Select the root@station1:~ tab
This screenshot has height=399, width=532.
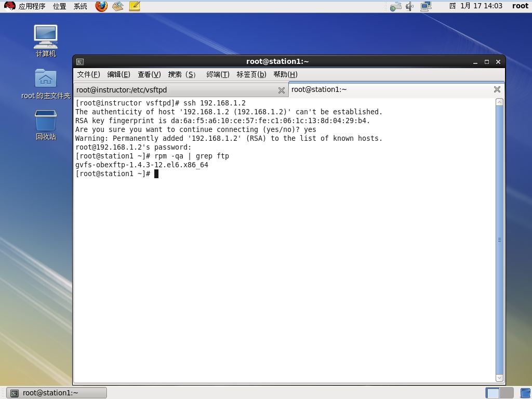pos(396,89)
